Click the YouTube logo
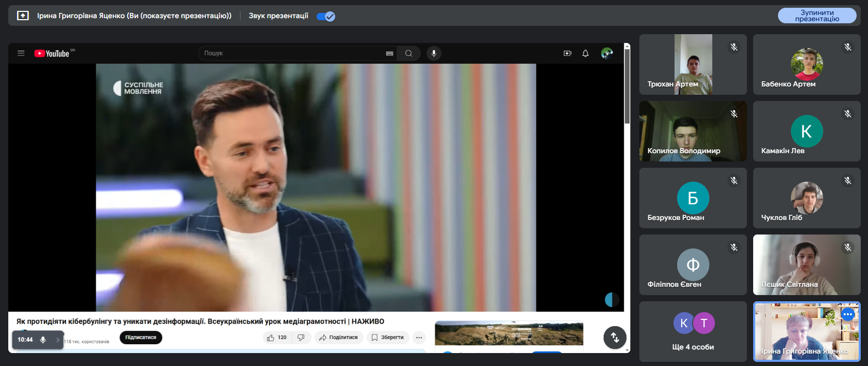The width and height of the screenshot is (868, 366). (x=52, y=53)
